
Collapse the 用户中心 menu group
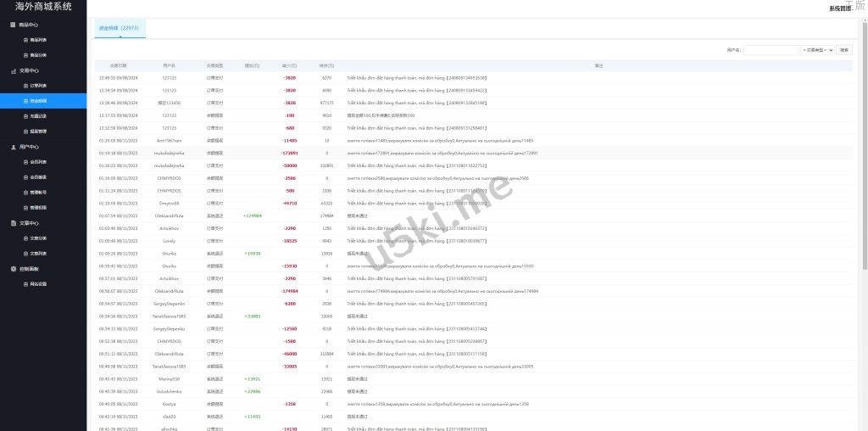coord(29,147)
